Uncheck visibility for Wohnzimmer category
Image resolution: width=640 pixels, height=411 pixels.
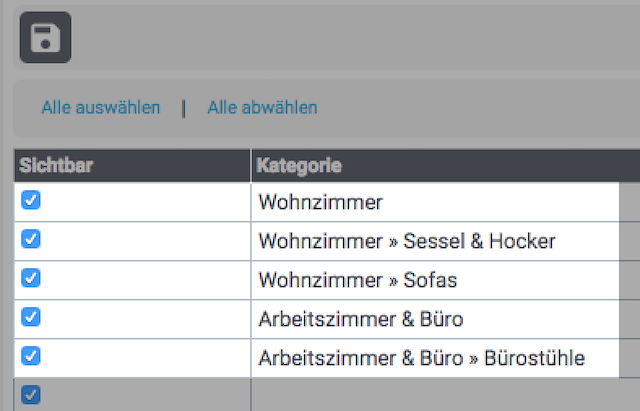pos(31,200)
